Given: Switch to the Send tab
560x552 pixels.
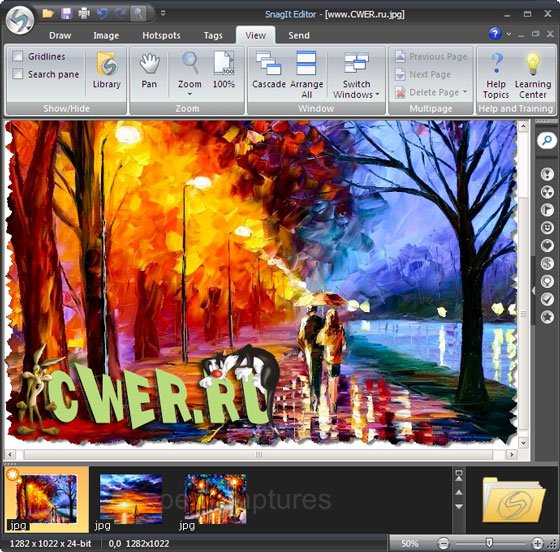Looking at the screenshot, I should pos(299,35).
